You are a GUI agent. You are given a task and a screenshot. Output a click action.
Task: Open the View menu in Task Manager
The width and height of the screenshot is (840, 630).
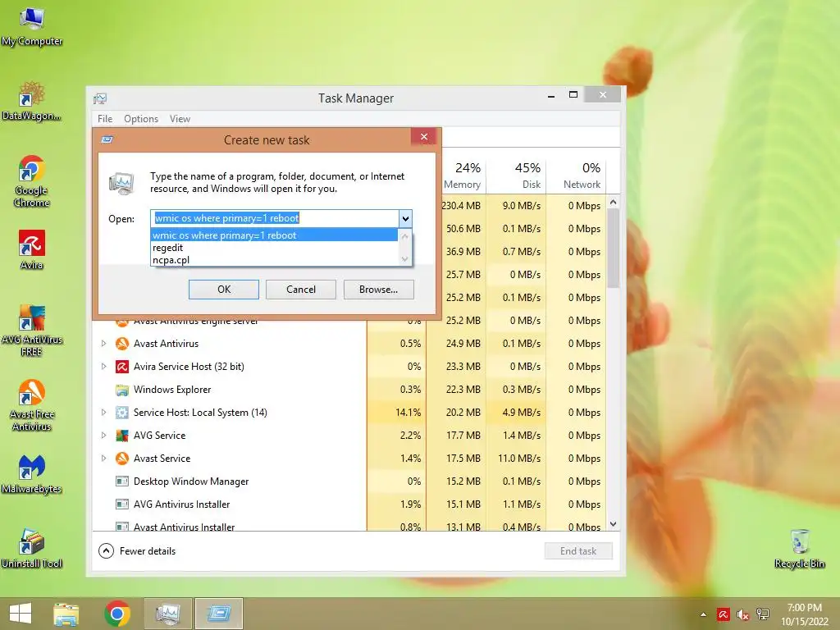pyautogui.click(x=180, y=119)
